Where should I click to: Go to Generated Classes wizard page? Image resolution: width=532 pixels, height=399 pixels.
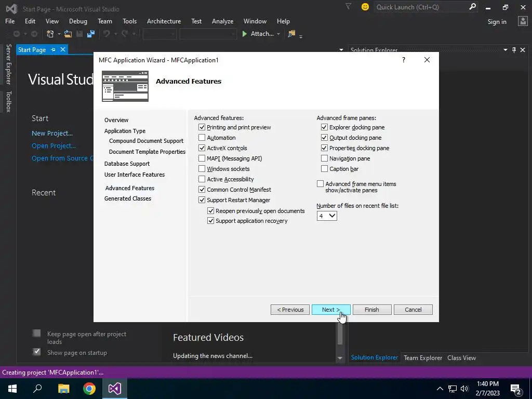pyautogui.click(x=128, y=198)
